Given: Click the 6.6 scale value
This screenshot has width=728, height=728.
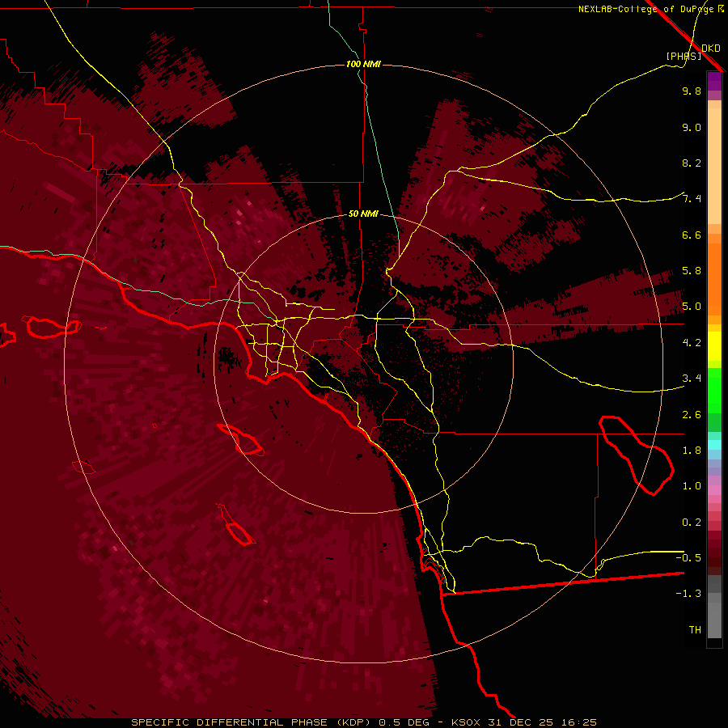Looking at the screenshot, I should tap(692, 235).
